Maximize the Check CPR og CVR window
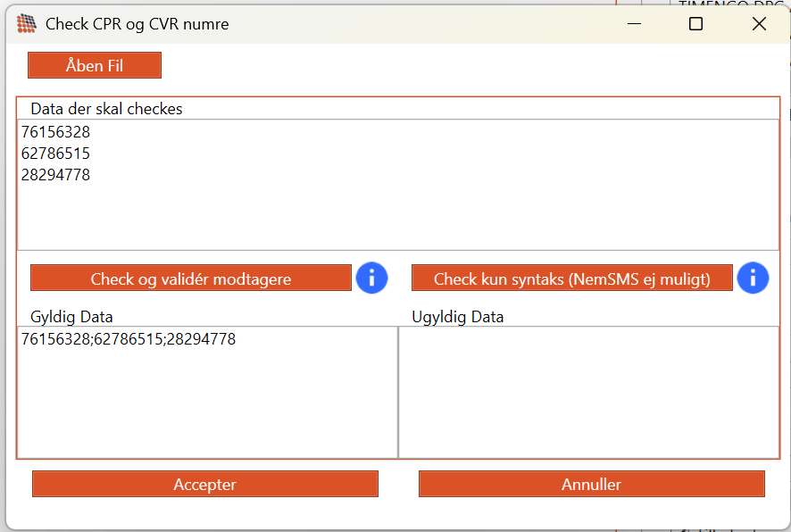 point(696,24)
